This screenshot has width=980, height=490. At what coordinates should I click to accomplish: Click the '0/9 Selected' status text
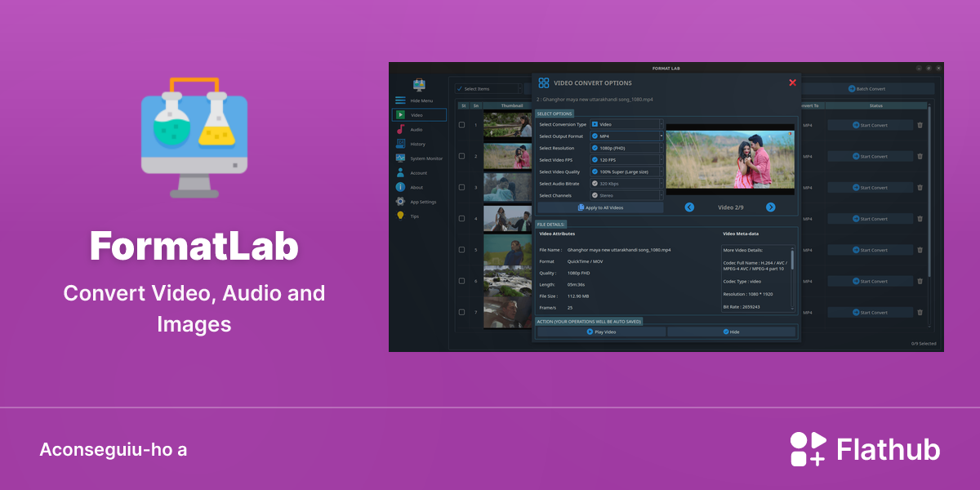click(924, 343)
